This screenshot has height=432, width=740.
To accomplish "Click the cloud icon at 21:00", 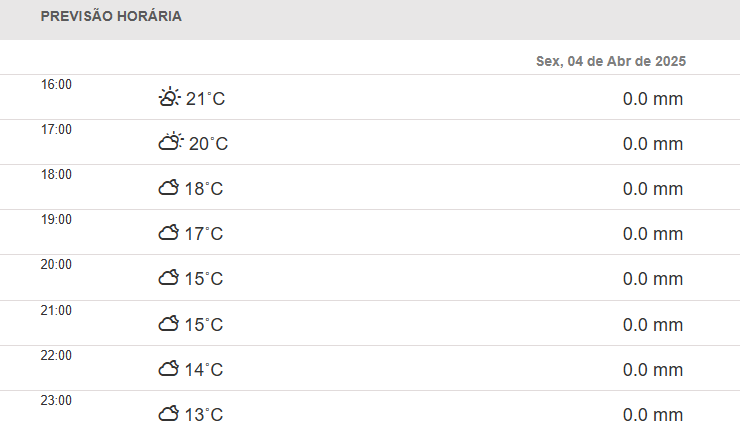I will 168,323.
